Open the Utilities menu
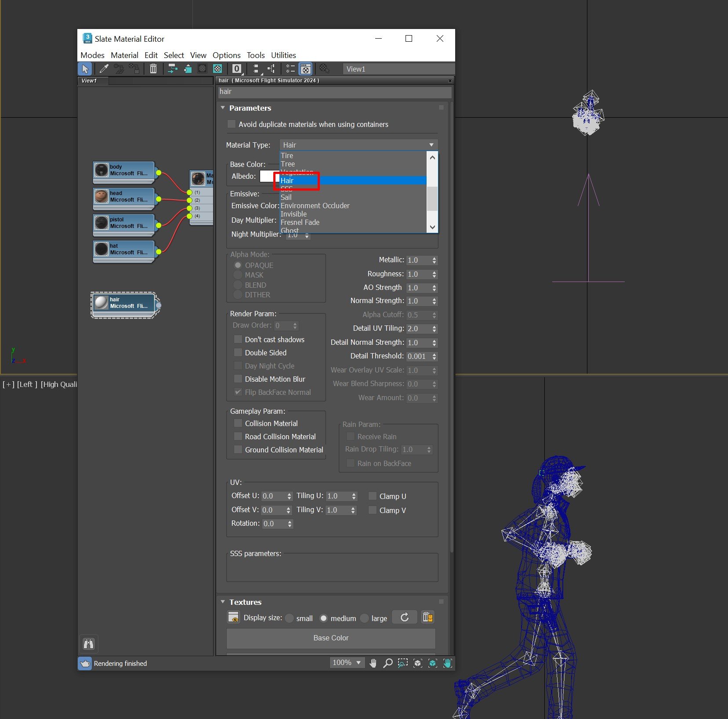Screen dimensions: 728x719 [283, 55]
